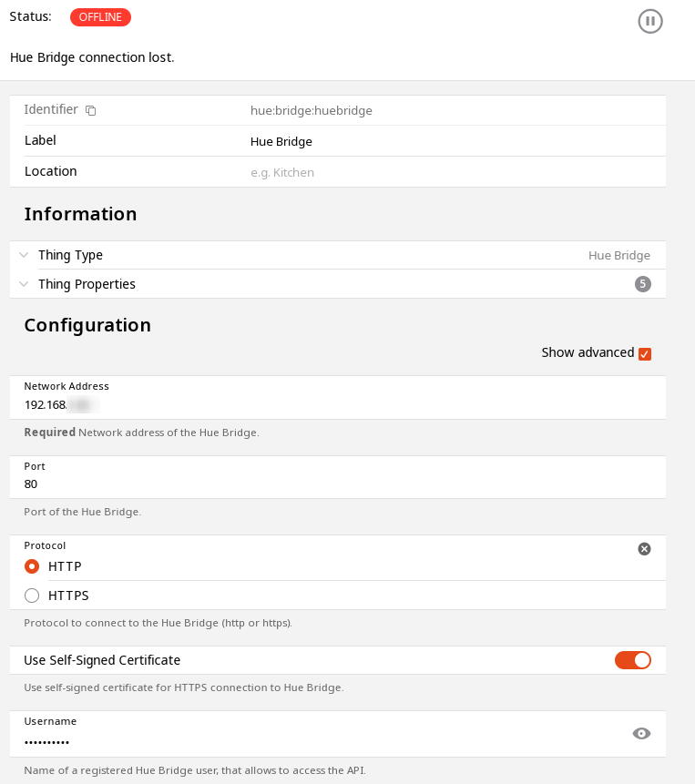The image size is (695, 784).
Task: Click the OFFLINE status badge
Action: pyautogui.click(x=100, y=17)
